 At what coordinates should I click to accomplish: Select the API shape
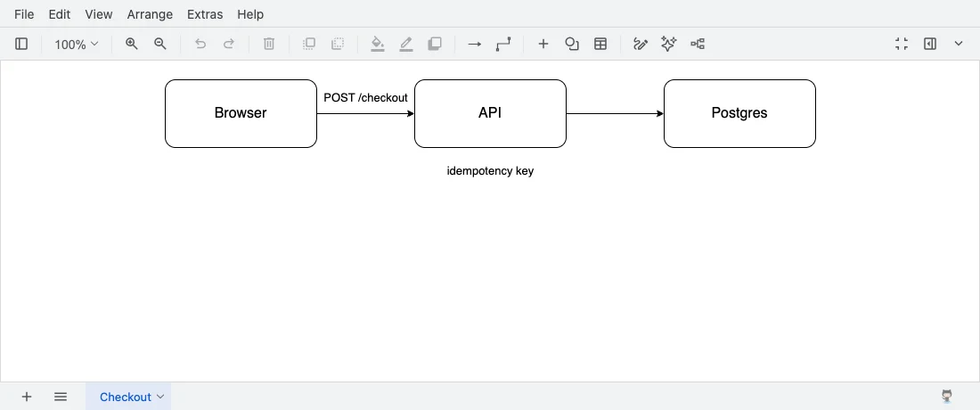point(490,114)
